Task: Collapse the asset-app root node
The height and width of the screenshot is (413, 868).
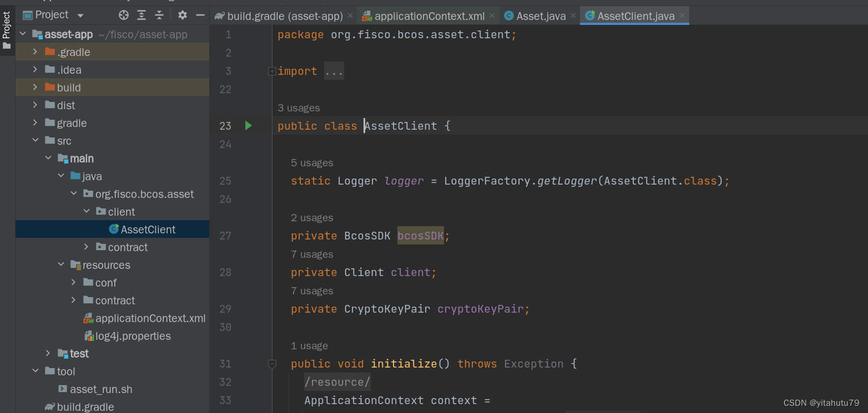Action: 23,34
